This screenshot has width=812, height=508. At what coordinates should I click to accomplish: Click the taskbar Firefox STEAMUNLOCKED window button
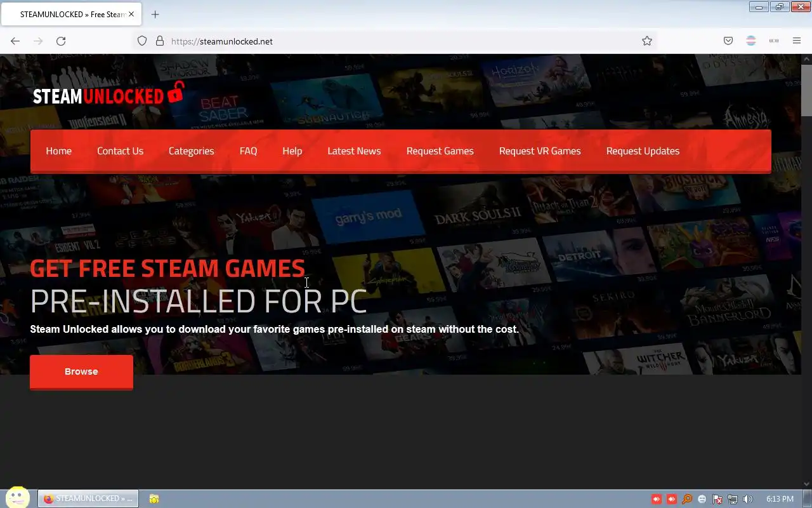pos(88,498)
